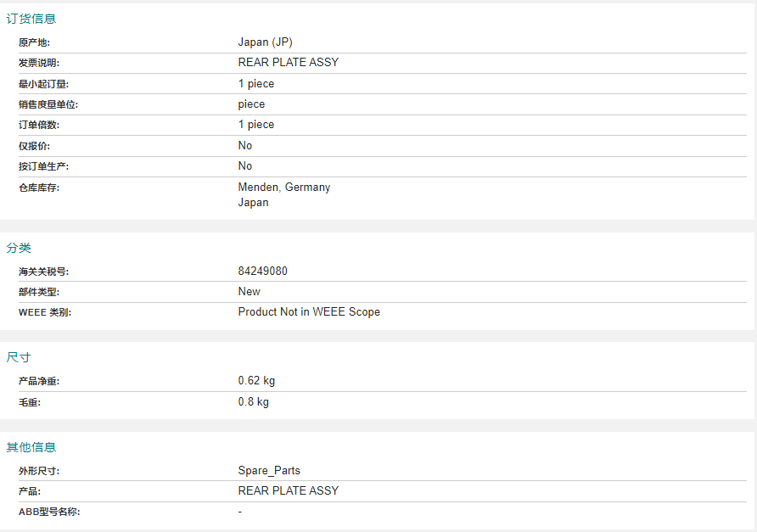Click the 84249080 customs tariff number
This screenshot has height=532, width=757.
[262, 271]
